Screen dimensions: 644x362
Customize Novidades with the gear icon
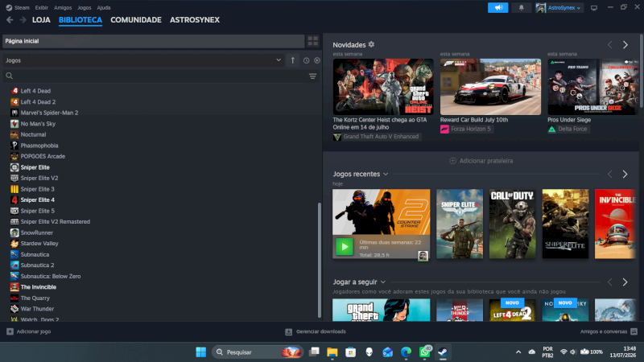point(371,44)
